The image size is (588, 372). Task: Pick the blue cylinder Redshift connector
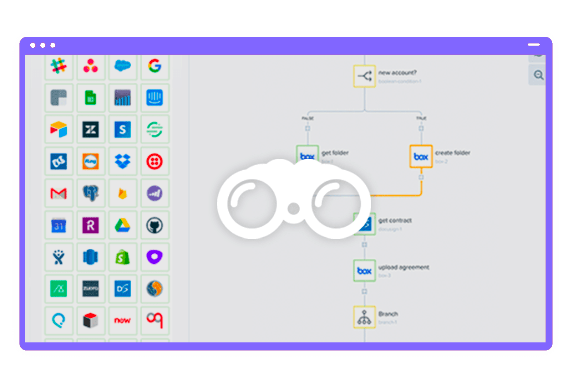(91, 257)
